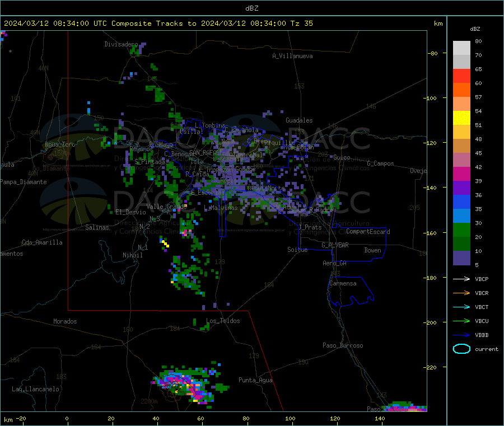Select the red swatch in dBZ legend

tap(461, 76)
